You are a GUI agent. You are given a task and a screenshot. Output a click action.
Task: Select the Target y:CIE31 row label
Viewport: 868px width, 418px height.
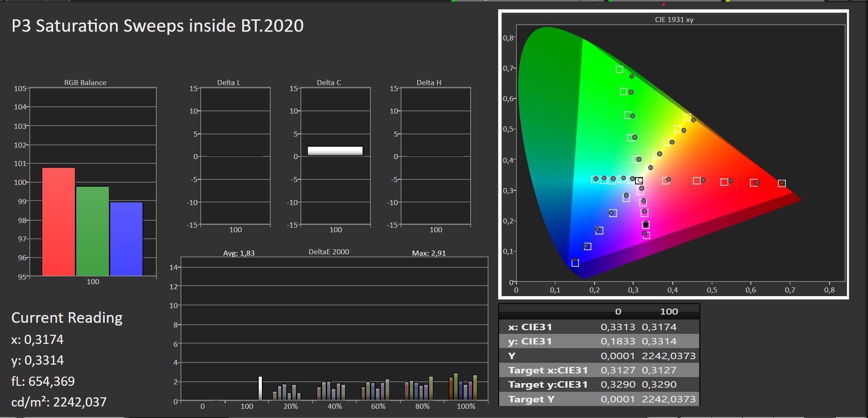click(x=548, y=384)
